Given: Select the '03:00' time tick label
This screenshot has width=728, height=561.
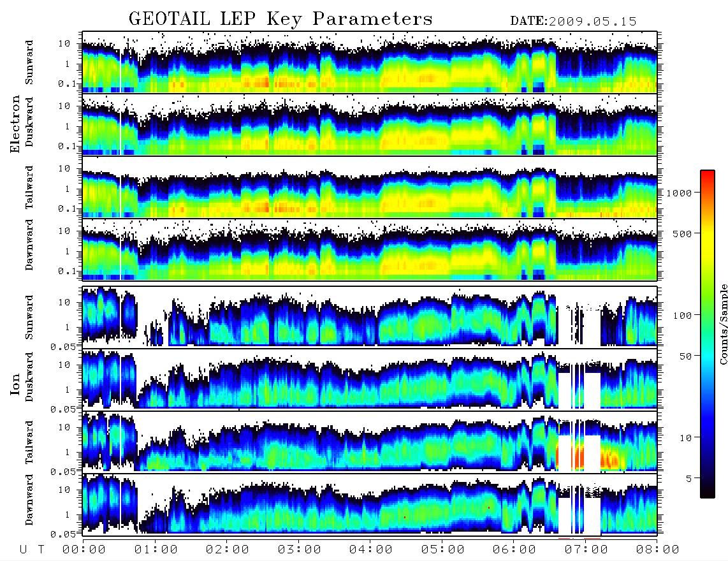Looking at the screenshot, I should (x=300, y=550).
